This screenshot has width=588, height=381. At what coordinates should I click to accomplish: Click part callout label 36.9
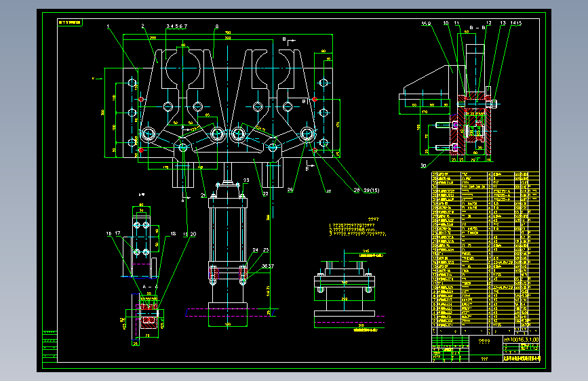tap(426, 24)
